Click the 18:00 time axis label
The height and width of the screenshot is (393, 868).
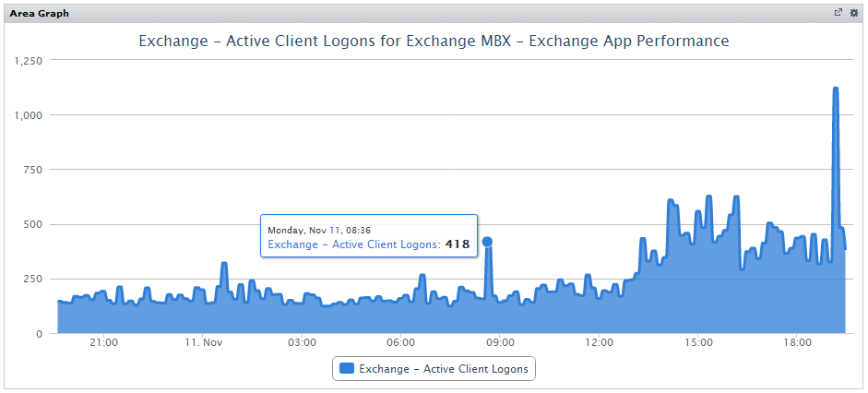(x=797, y=343)
